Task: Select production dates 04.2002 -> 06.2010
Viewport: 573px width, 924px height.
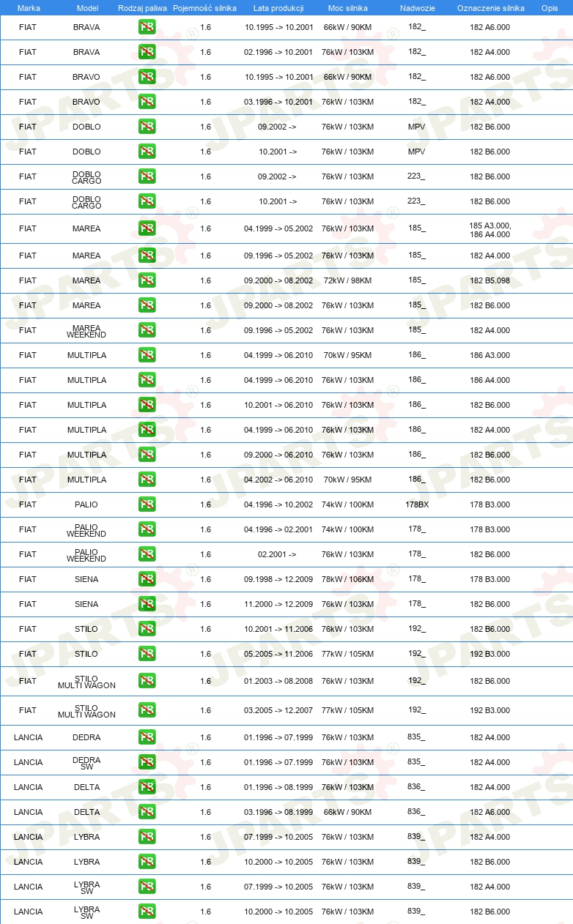Action: coord(278,480)
